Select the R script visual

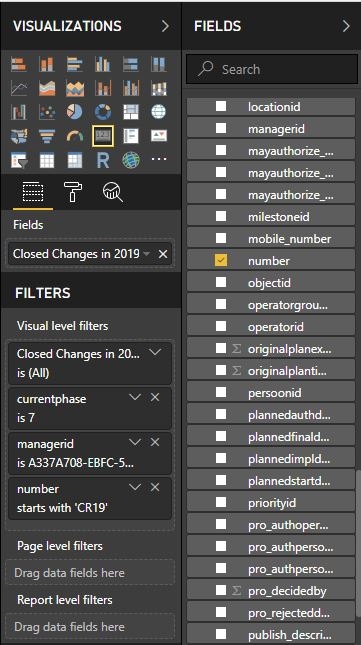[x=102, y=160]
